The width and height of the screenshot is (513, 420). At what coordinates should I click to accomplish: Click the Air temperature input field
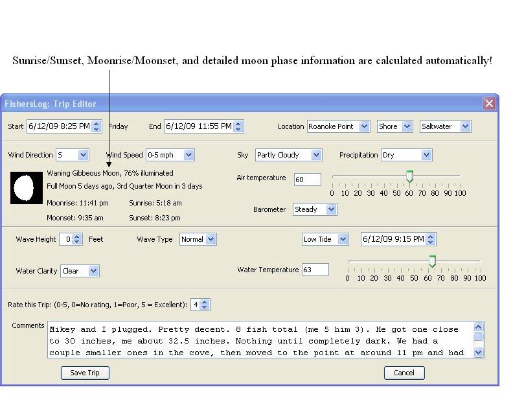click(307, 180)
